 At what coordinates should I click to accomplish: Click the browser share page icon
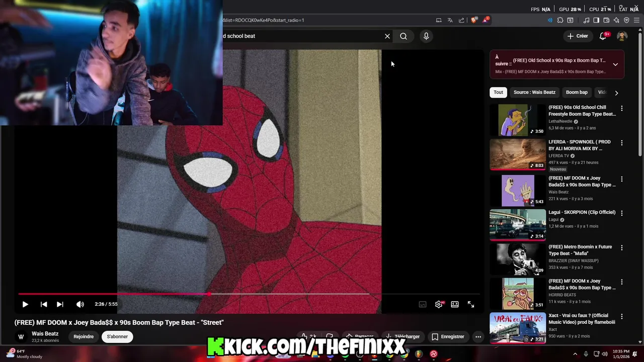pos(461,20)
